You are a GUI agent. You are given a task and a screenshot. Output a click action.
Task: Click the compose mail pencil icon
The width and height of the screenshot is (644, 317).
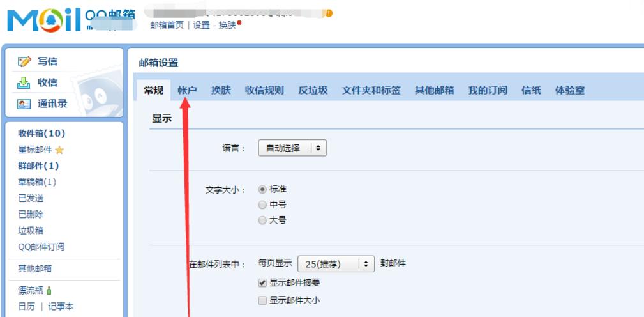pyautogui.click(x=24, y=61)
